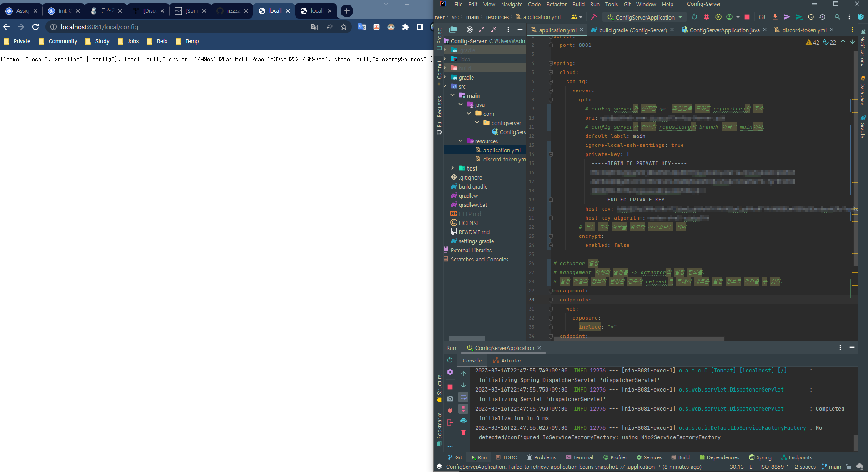Collapse the java folder
Viewport: 868px width, 472px height.
(x=461, y=105)
